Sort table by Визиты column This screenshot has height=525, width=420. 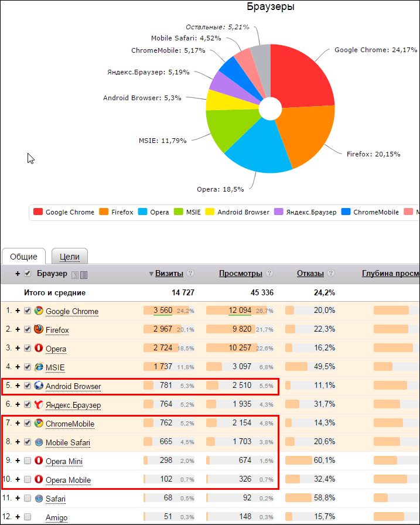(169, 273)
